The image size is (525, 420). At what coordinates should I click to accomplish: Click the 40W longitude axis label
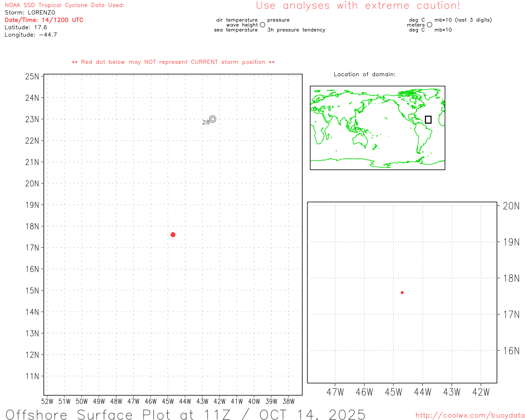pyautogui.click(x=254, y=402)
